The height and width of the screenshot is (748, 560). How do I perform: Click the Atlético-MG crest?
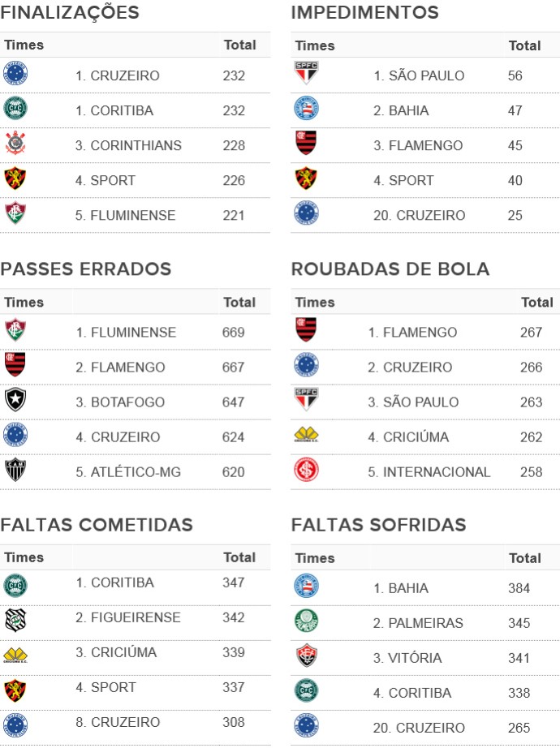pos(15,470)
